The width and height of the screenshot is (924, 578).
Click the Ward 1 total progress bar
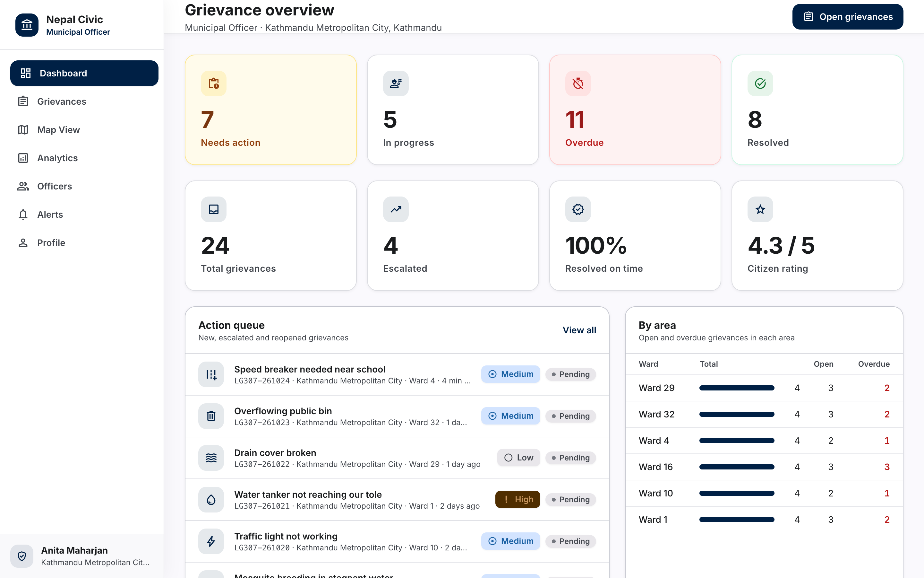click(x=737, y=520)
